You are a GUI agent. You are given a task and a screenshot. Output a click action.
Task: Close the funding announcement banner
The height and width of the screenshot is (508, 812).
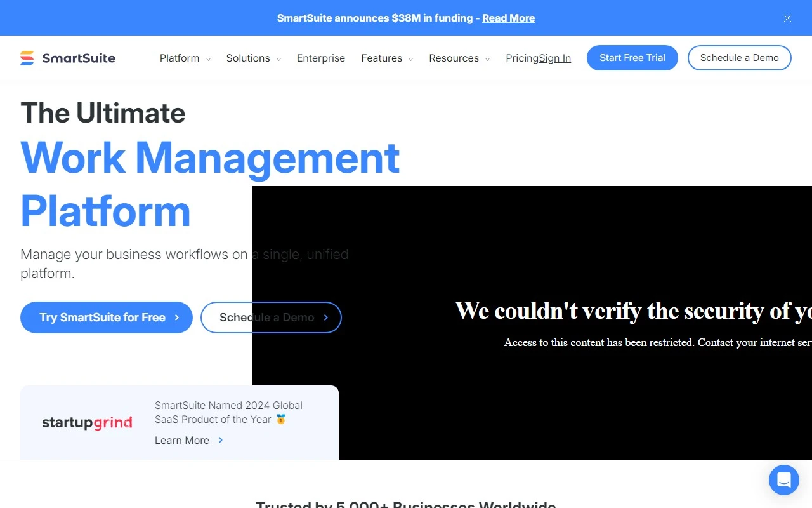point(787,18)
